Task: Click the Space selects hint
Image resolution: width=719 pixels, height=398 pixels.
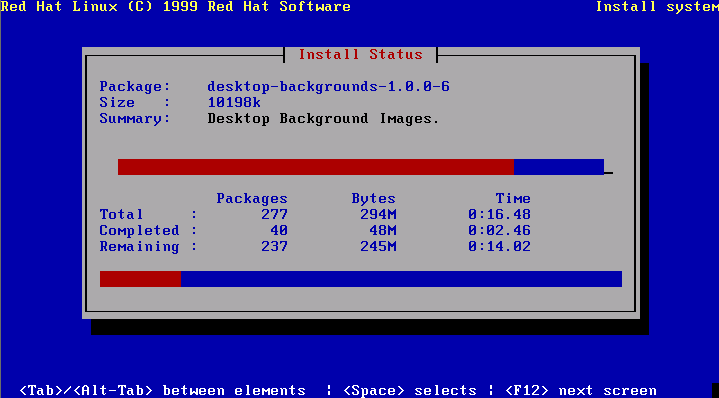Action: click(410, 390)
